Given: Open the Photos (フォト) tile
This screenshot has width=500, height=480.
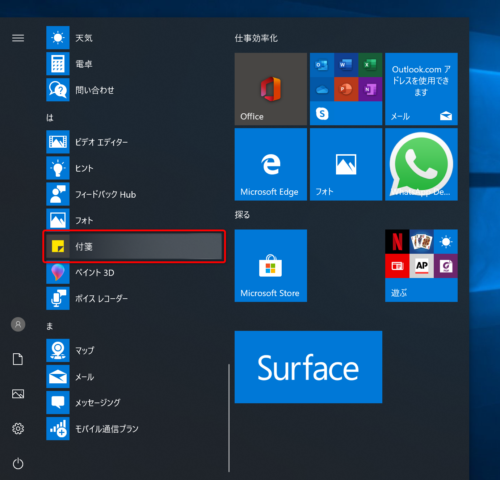Looking at the screenshot, I should pyautogui.click(x=346, y=164).
